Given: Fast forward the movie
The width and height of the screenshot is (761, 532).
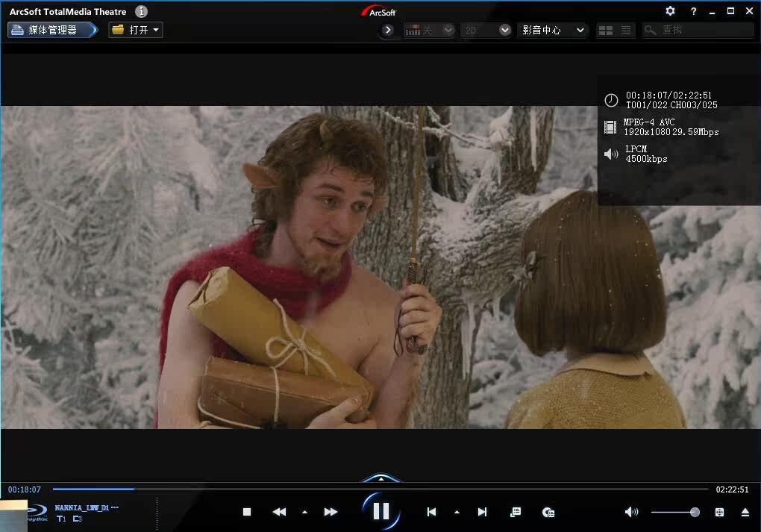Looking at the screenshot, I should click(x=331, y=512).
